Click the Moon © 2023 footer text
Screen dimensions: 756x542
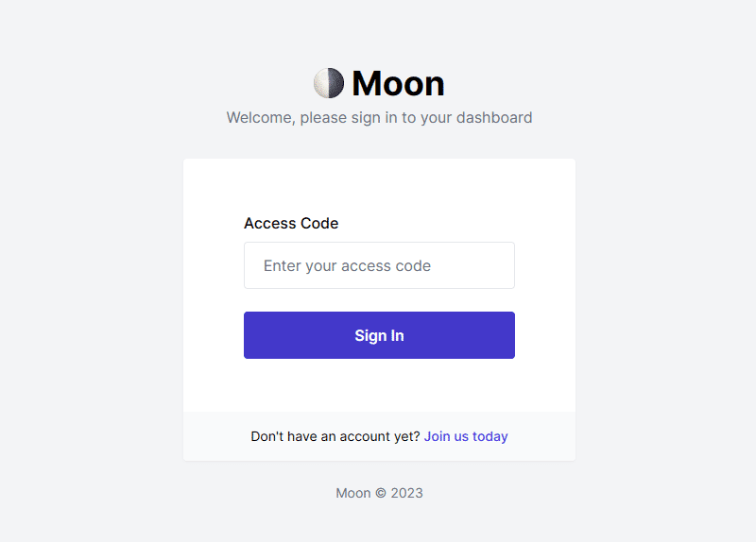pos(379,493)
